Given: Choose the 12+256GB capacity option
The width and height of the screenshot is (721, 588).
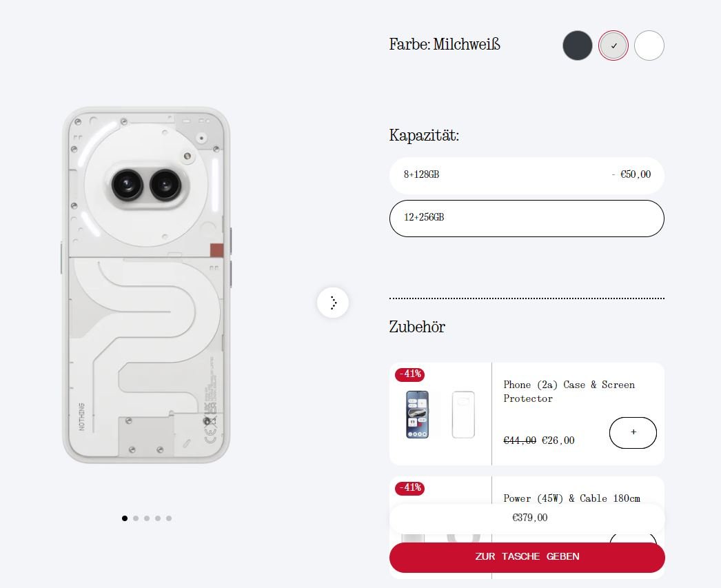Looking at the screenshot, I should [527, 218].
